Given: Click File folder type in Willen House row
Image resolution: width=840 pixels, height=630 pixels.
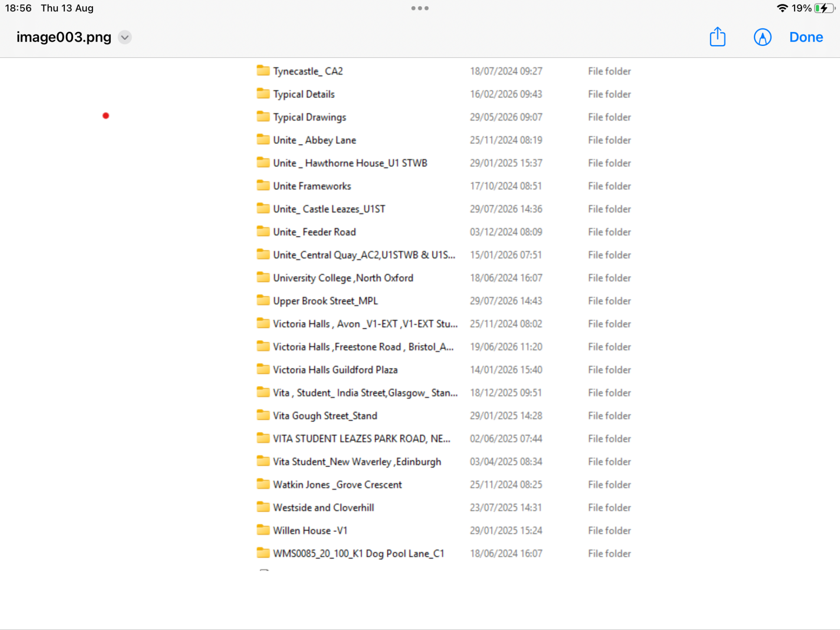Looking at the screenshot, I should [609, 531].
